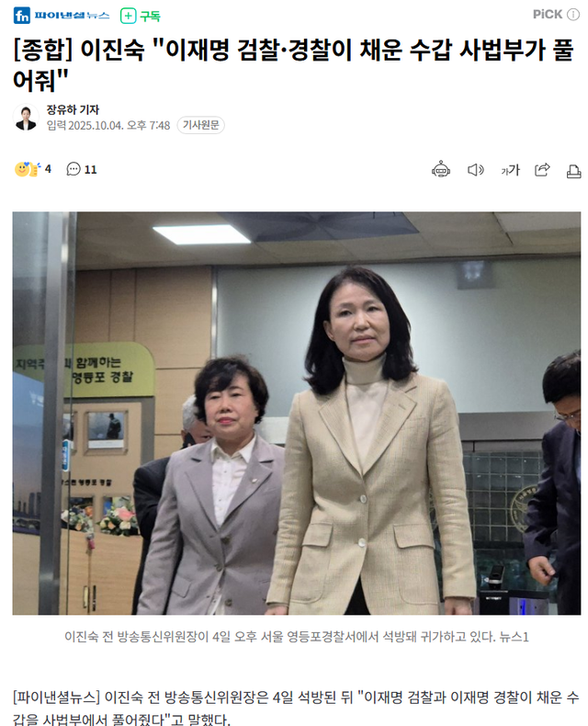588x726 pixels.
Task: Open the comment count 11
Action: (x=91, y=170)
